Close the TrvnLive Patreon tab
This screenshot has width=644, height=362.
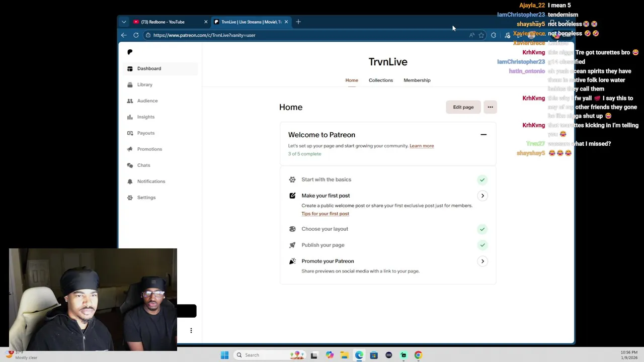(286, 22)
